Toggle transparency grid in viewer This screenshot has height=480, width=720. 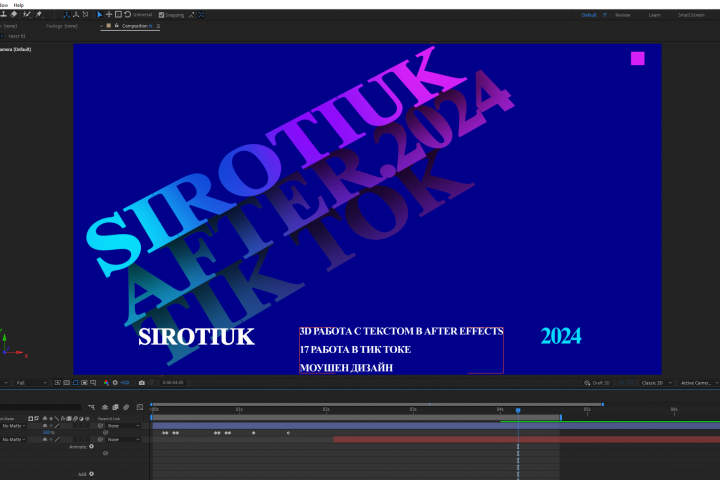[67, 383]
